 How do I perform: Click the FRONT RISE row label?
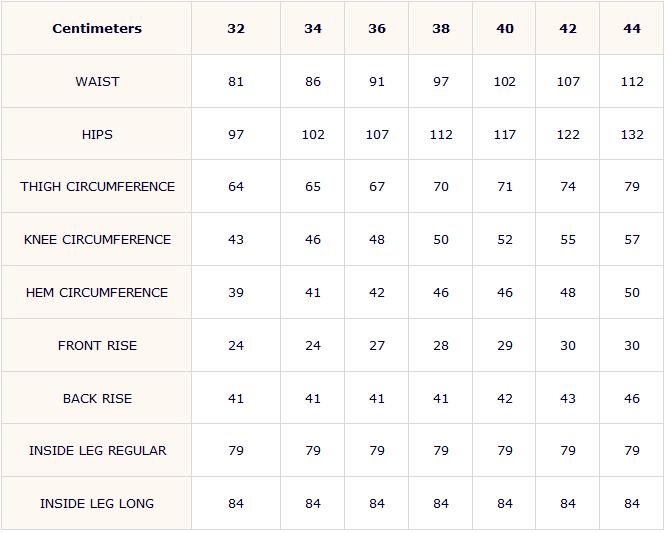tap(97, 345)
